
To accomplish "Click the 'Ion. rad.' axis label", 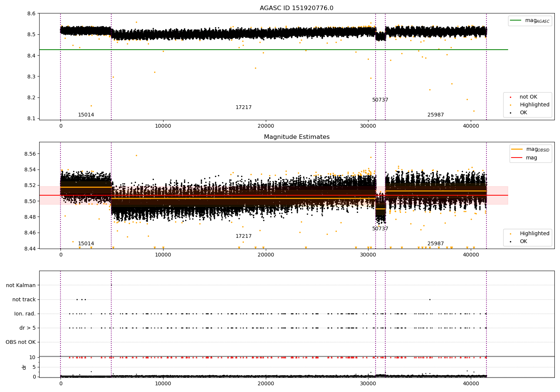I will [25, 314].
